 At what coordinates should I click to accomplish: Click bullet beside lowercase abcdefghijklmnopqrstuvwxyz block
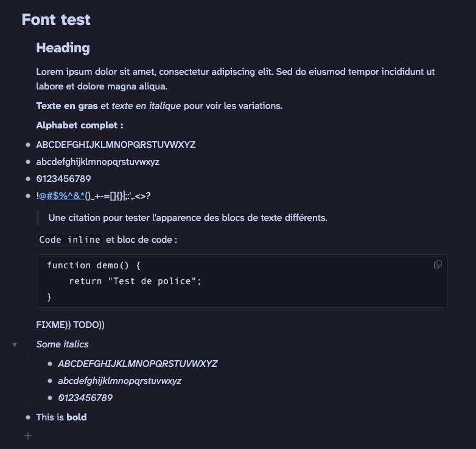pyautogui.click(x=28, y=162)
